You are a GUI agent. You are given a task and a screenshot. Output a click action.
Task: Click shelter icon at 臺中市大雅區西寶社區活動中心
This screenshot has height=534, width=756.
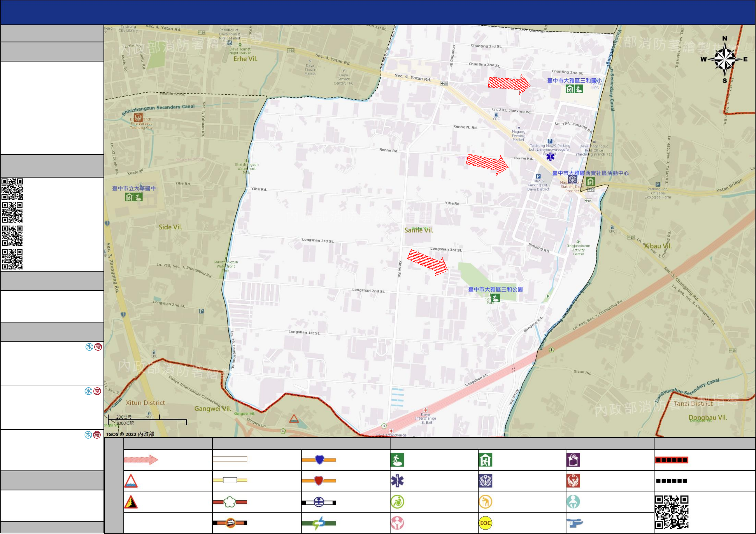tap(590, 181)
